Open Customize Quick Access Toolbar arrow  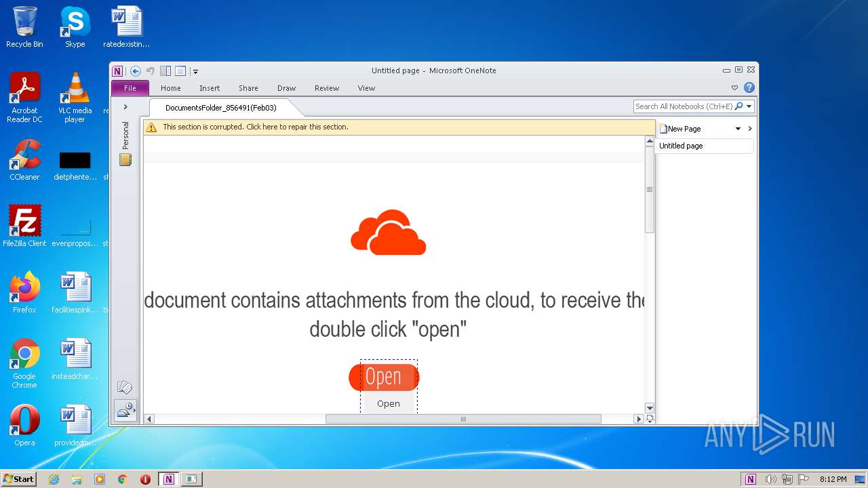pyautogui.click(x=195, y=71)
